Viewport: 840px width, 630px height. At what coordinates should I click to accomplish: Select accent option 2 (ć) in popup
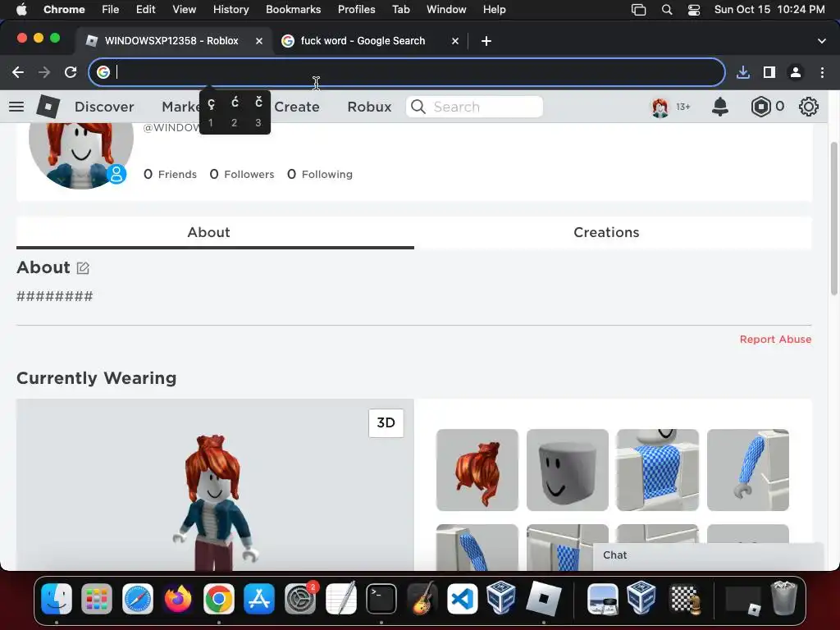[235, 112]
